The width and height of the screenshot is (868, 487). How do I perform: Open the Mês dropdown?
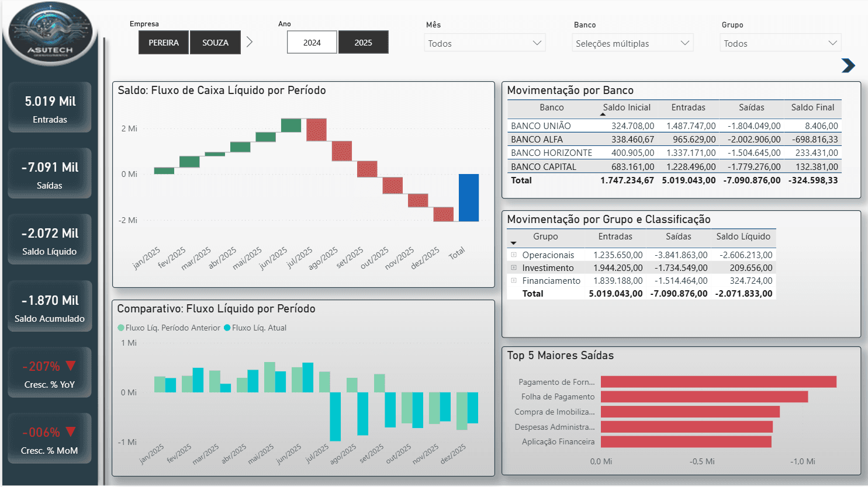(485, 43)
